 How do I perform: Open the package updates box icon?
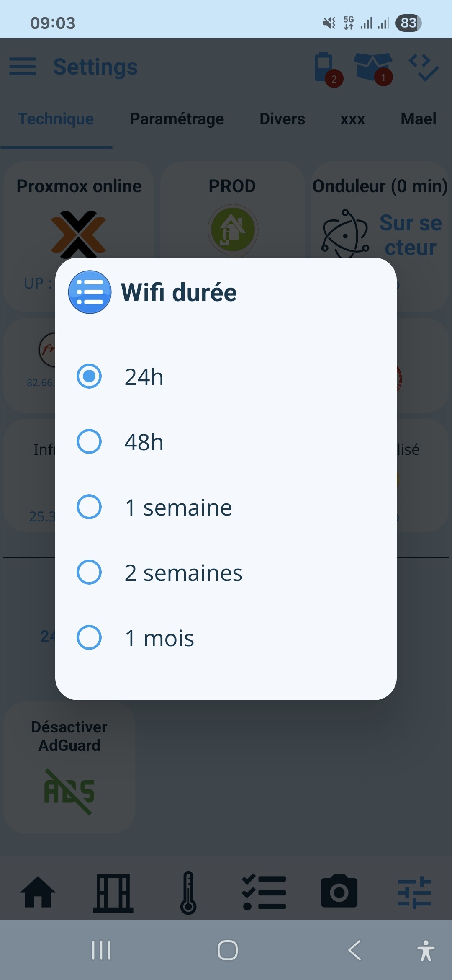(x=373, y=69)
